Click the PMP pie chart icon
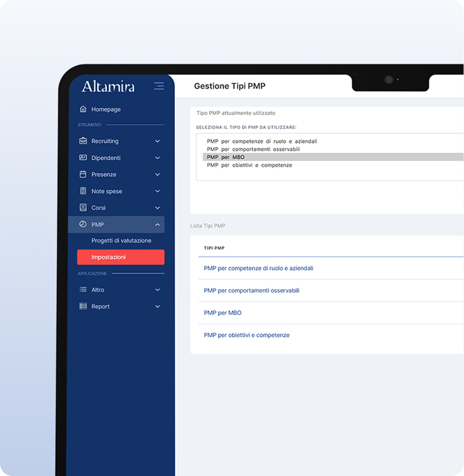This screenshot has height=476, width=464. (x=83, y=224)
